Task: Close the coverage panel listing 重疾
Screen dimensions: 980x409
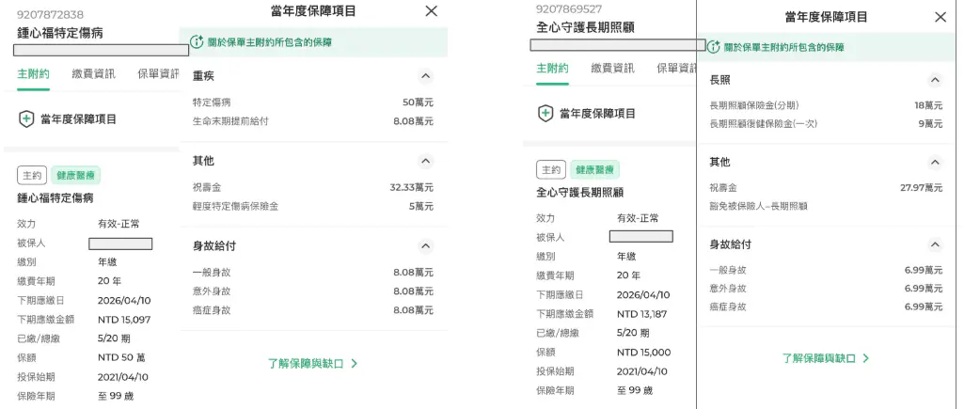Action: pyautogui.click(x=431, y=11)
